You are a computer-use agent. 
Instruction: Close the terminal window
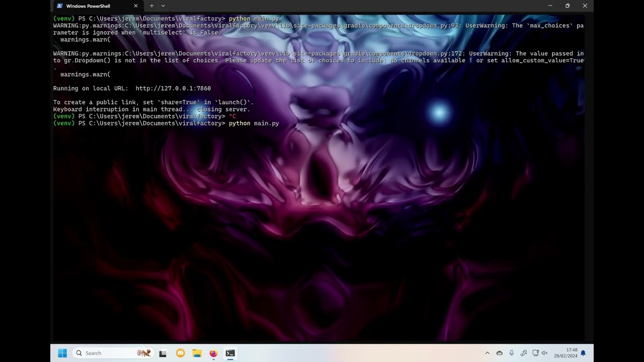tap(585, 6)
